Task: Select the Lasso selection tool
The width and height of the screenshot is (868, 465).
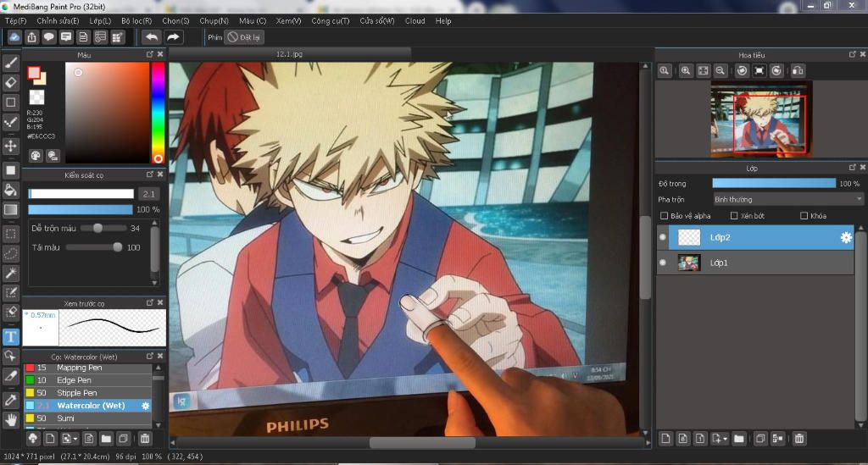Action: tap(10, 253)
